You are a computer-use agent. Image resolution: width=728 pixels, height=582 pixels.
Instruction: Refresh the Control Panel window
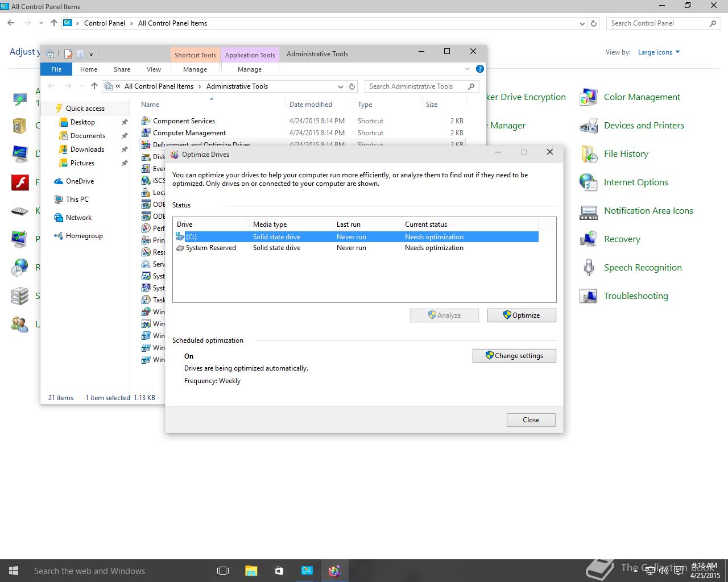tap(594, 23)
